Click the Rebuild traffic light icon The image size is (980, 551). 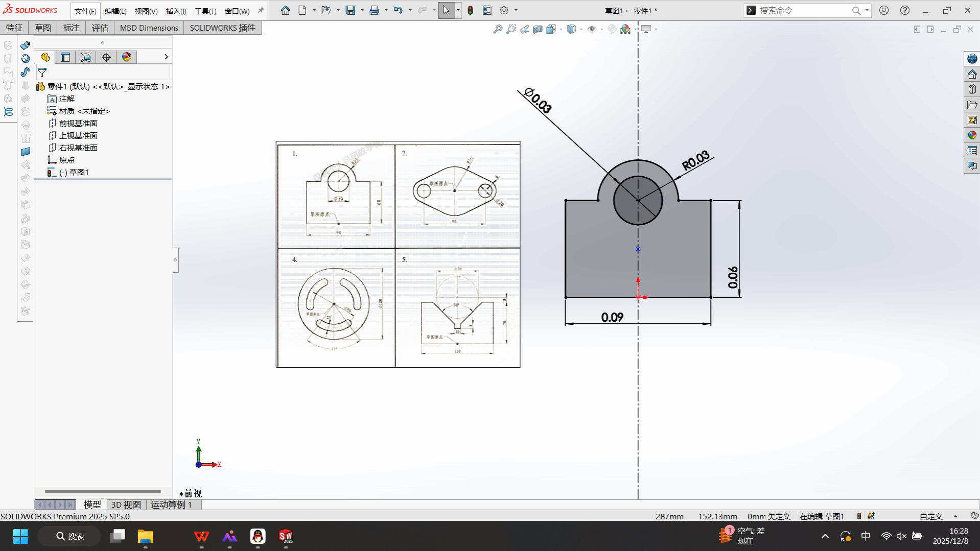point(470,10)
